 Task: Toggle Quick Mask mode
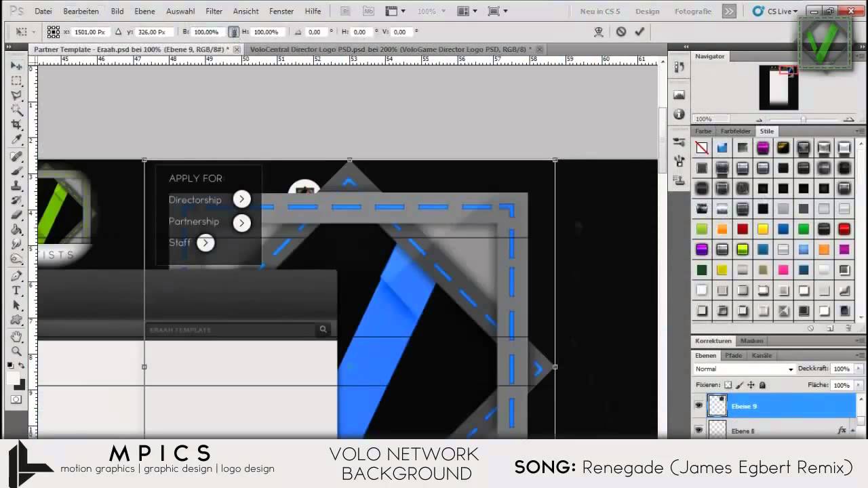16,400
